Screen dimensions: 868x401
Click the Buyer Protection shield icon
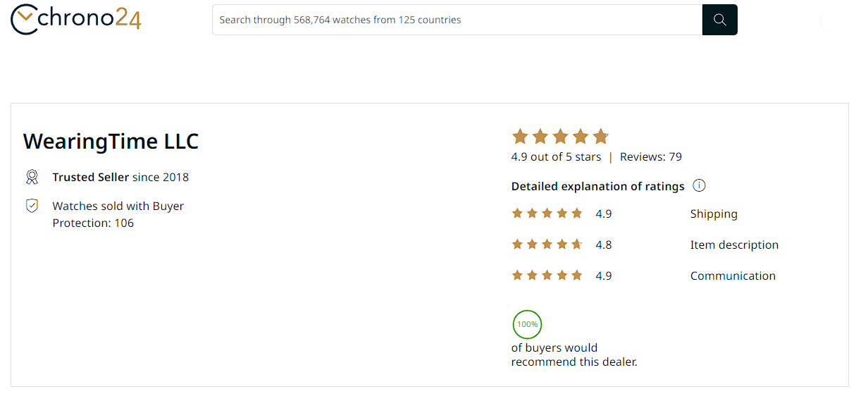tap(32, 206)
